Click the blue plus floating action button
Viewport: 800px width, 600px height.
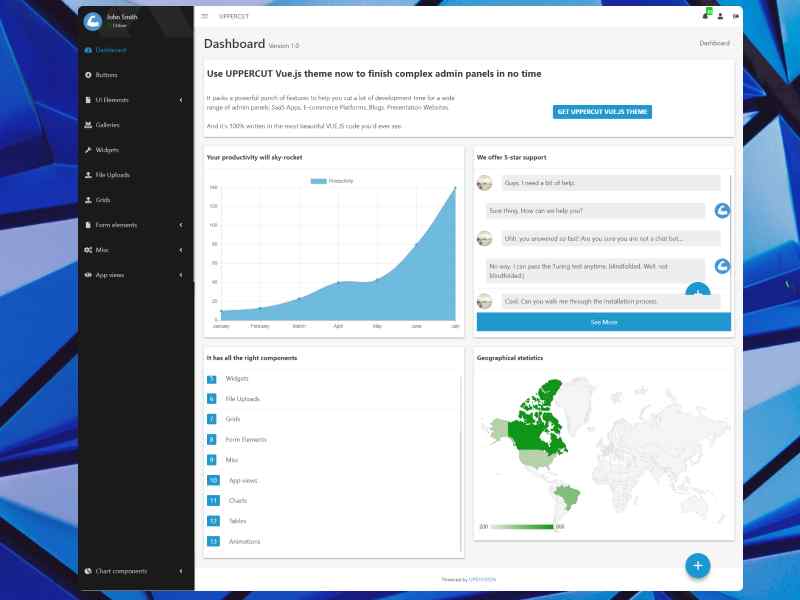(x=698, y=565)
